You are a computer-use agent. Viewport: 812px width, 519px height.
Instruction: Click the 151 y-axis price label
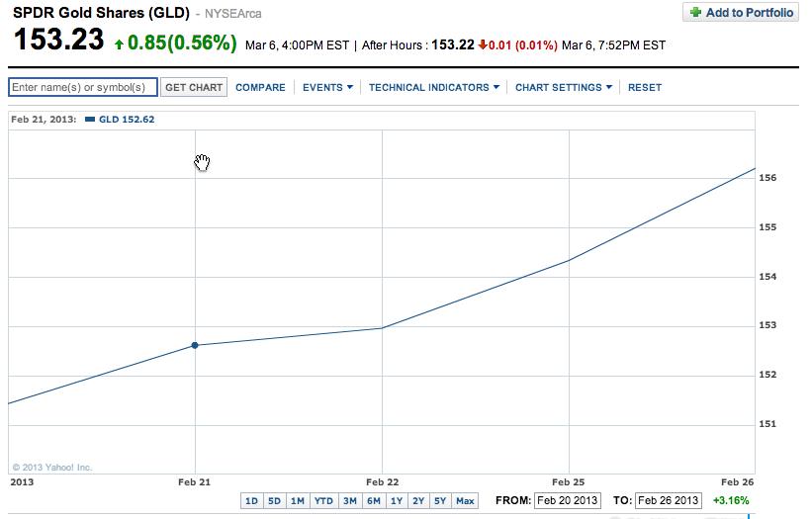[767, 424]
